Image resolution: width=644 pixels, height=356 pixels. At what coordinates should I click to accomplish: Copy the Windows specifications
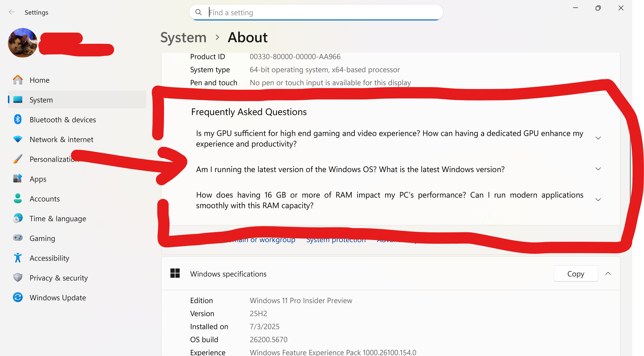point(576,273)
